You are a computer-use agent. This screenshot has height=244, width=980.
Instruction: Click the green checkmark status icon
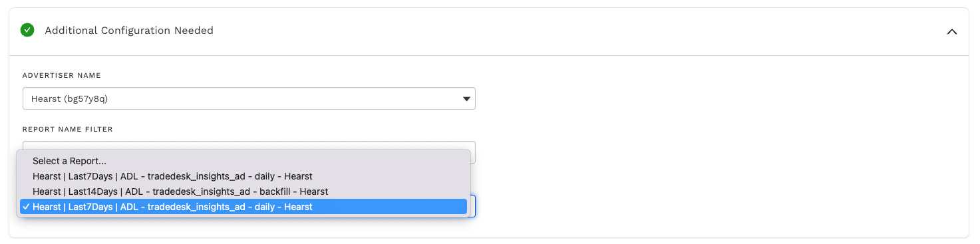pos(27,30)
